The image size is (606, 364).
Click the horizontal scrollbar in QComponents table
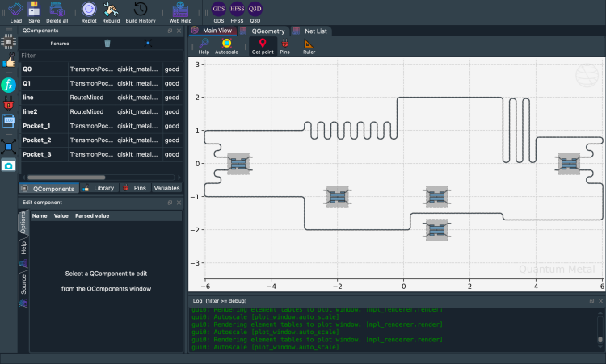[66, 178]
